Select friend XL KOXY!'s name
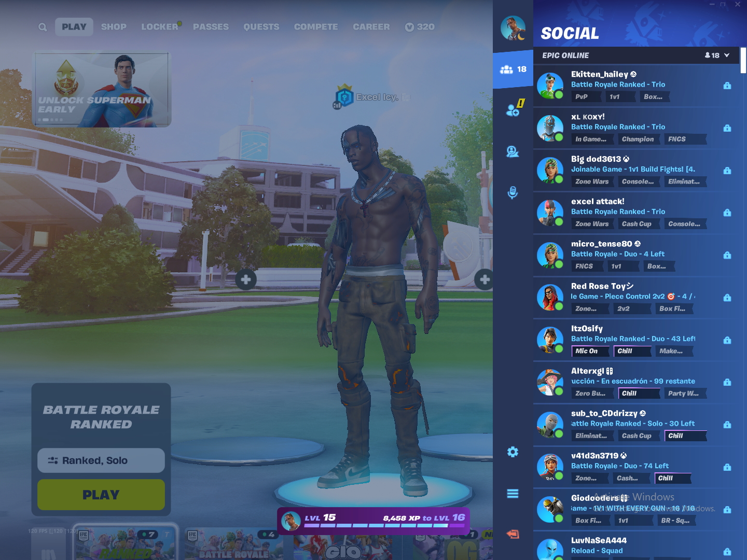Viewport: 747px width, 560px height. [588, 117]
